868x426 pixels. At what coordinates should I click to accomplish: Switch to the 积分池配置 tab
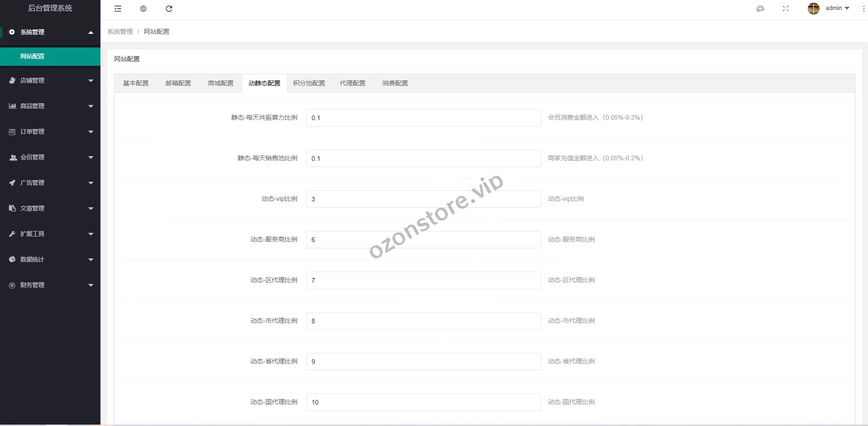click(x=309, y=83)
